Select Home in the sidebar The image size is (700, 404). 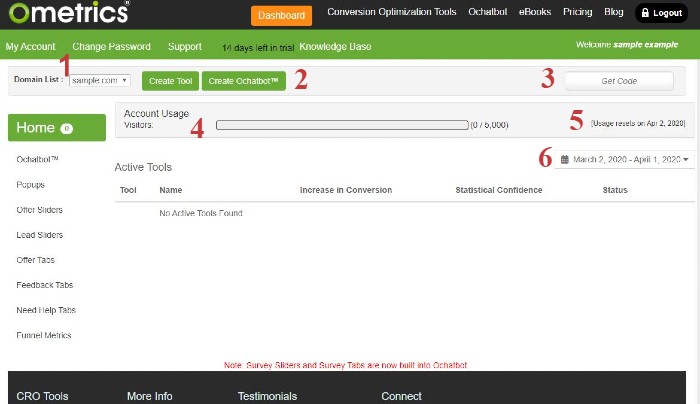click(x=57, y=128)
